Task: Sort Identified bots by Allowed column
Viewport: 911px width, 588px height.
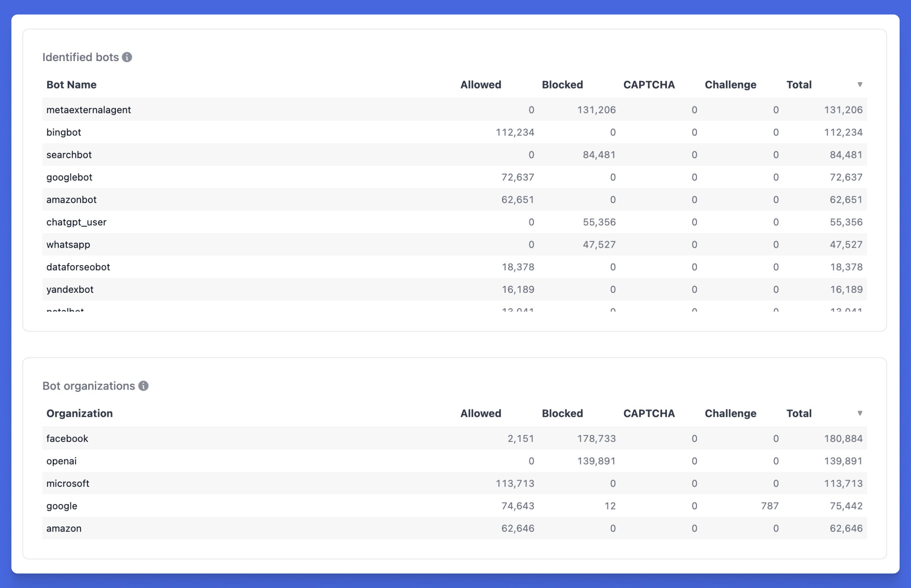Action: 481,85
